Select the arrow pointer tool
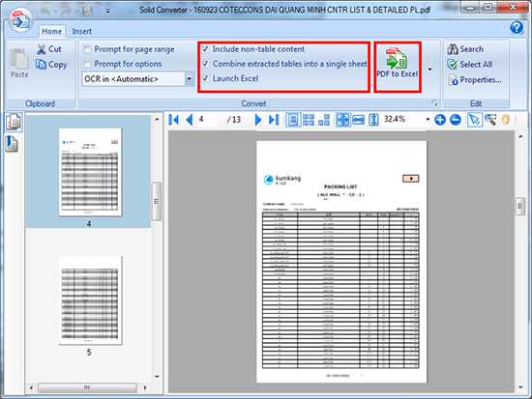The image size is (532, 399). [x=474, y=120]
